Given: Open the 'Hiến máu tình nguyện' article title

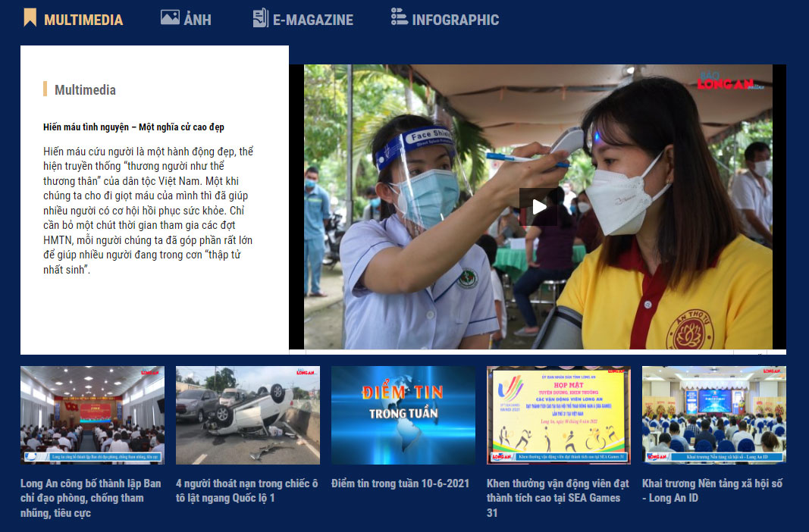Looking at the screenshot, I should 133,127.
